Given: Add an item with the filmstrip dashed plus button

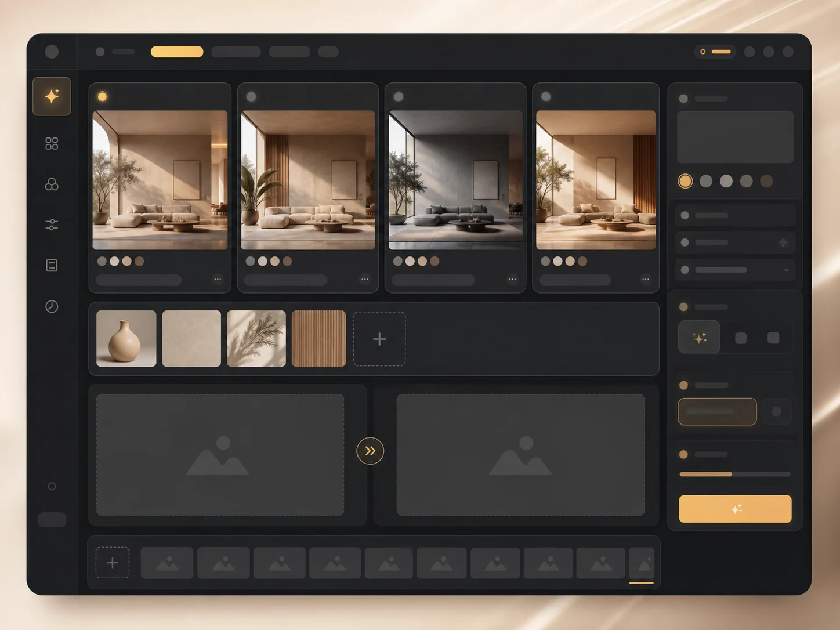Looking at the screenshot, I should click(113, 562).
